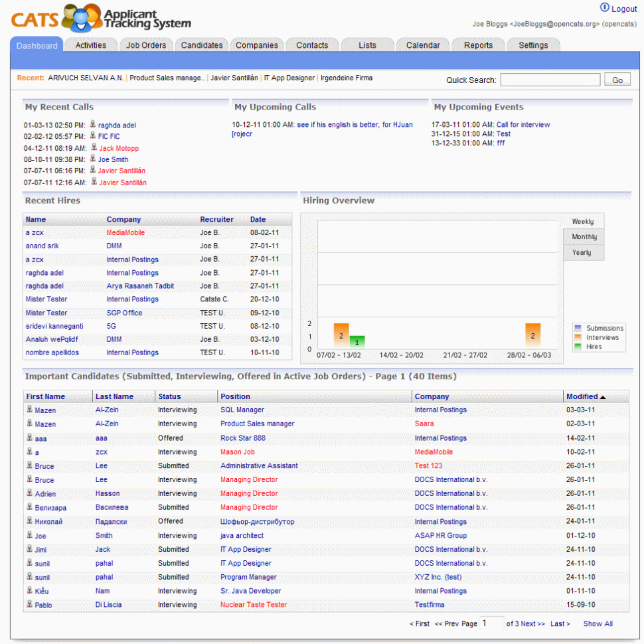Click the candidate icon beside Mazen Al-Zein
Image resolution: width=644 pixels, height=644 pixels.
(x=29, y=410)
